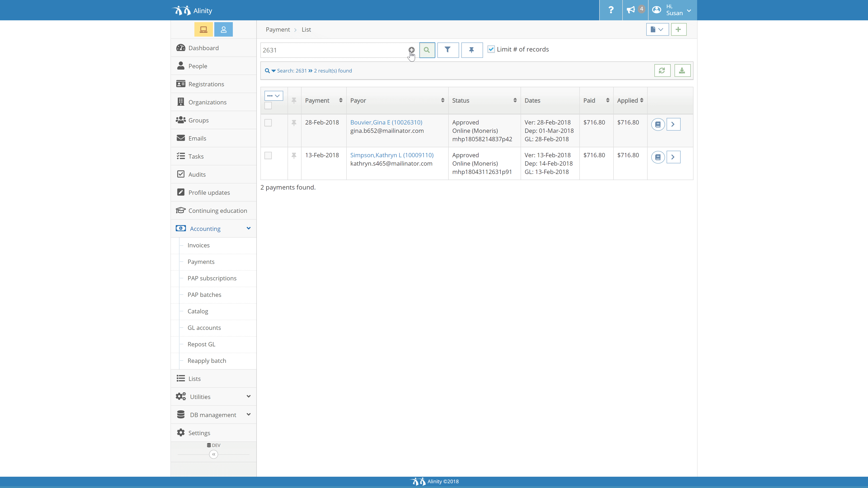This screenshot has height=488, width=868.
Task: Switch to the yellow laptop admin view
Action: tap(203, 30)
